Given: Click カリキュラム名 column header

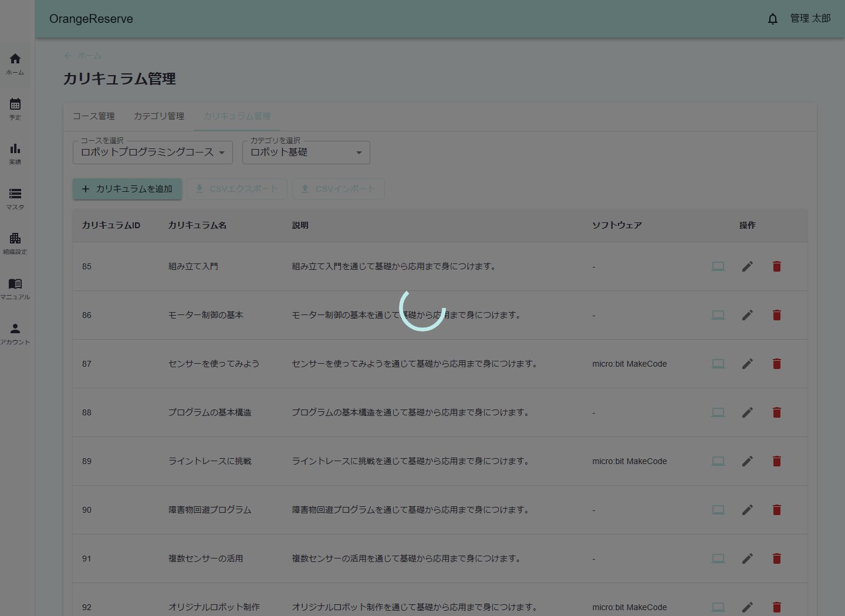Looking at the screenshot, I should coord(197,225).
